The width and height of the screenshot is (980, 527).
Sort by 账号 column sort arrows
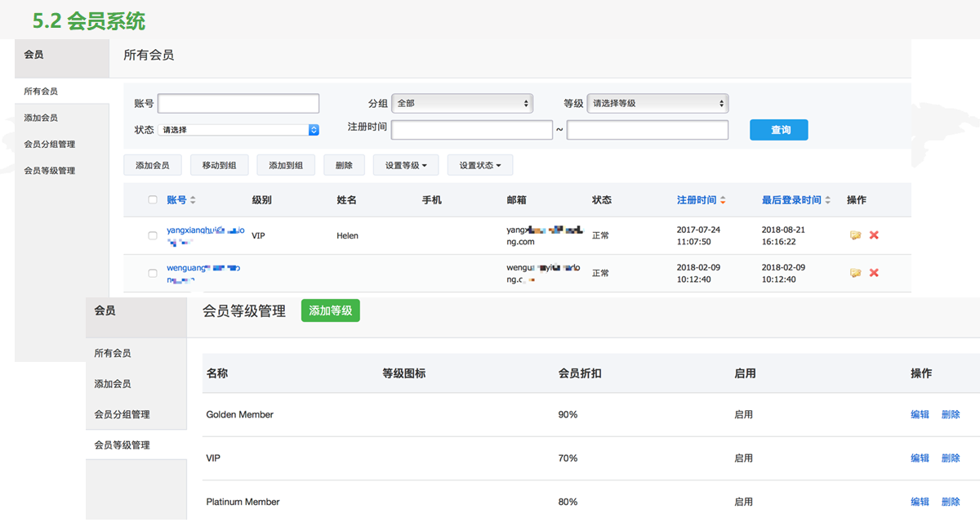(x=193, y=200)
